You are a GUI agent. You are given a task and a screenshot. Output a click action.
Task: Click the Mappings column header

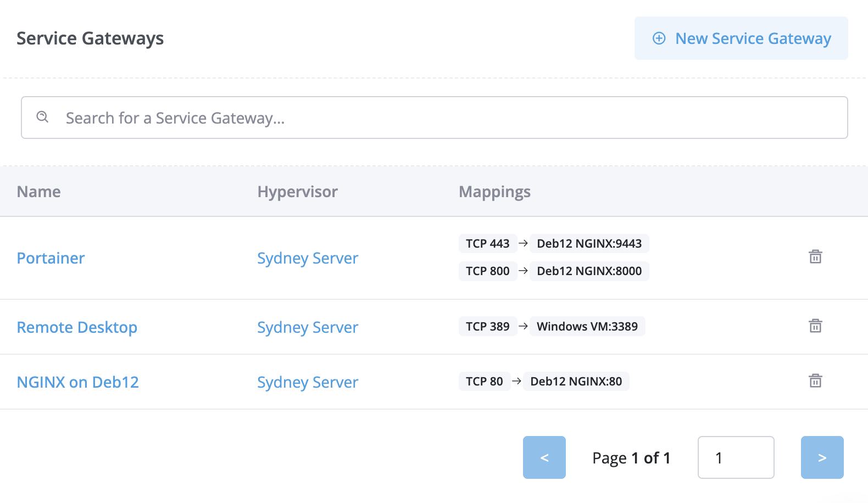[x=494, y=192]
